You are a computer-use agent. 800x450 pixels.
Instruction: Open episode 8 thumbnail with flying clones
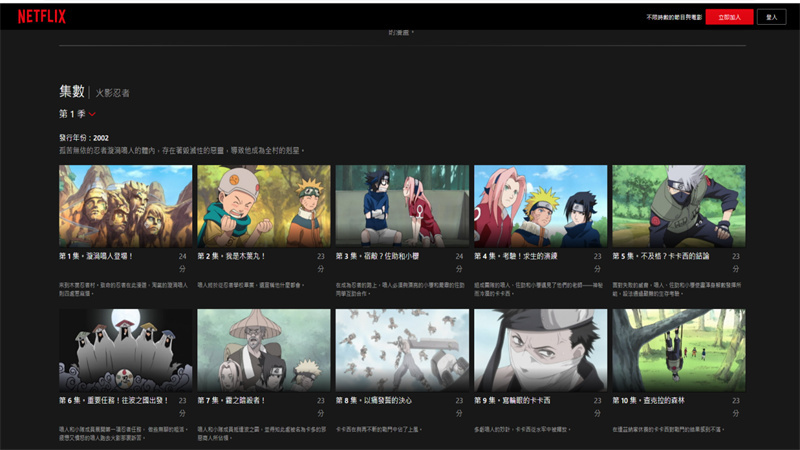(402, 350)
